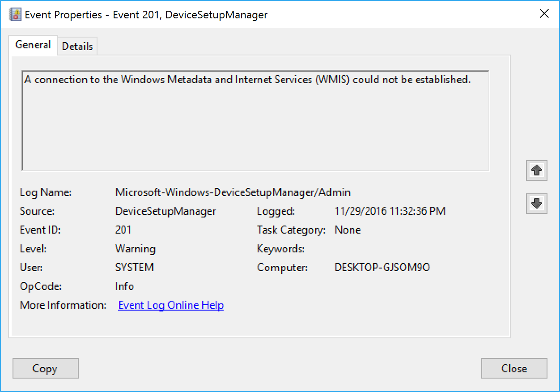Select the logged time 11/29/2016 11:32:36 PM
The width and height of the screenshot is (560, 392).
[x=390, y=211]
